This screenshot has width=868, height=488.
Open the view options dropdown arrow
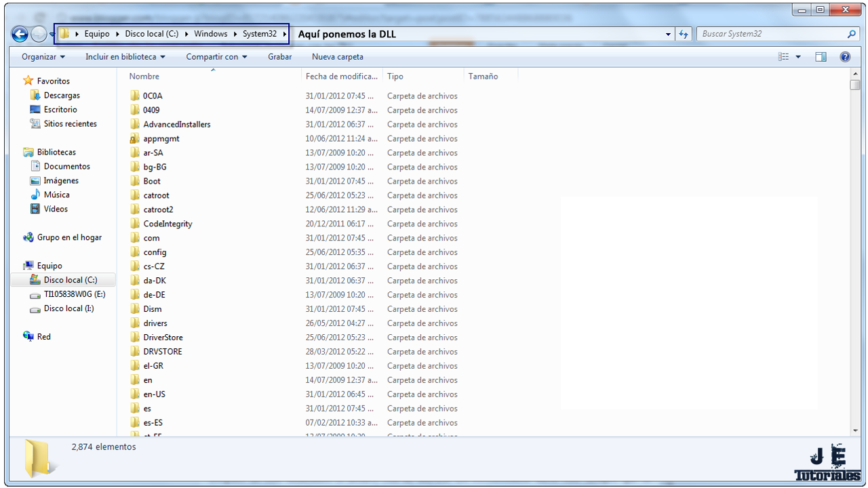coord(798,57)
